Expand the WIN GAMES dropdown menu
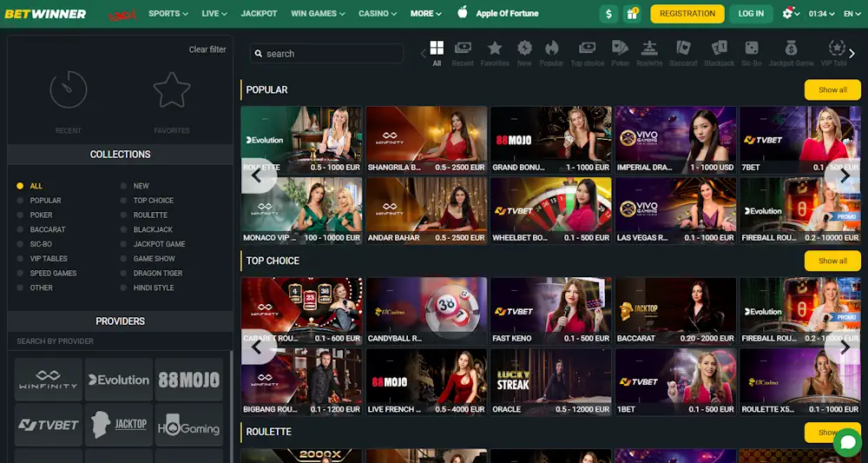868x463 pixels. point(318,14)
